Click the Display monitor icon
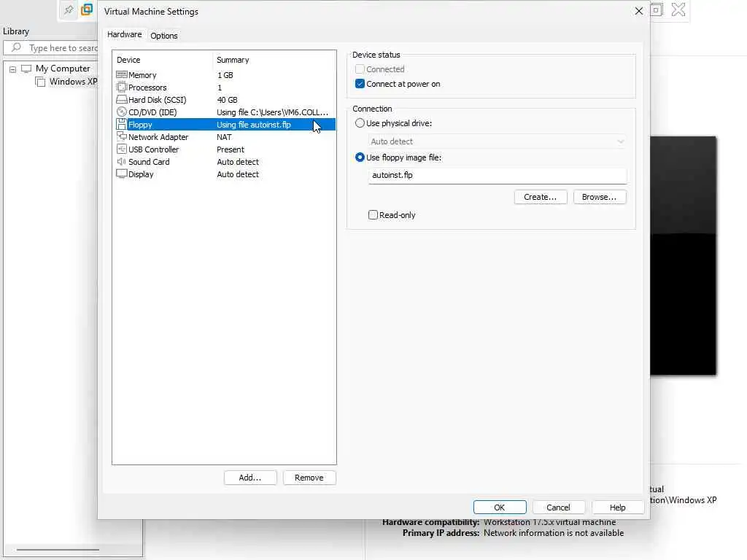The width and height of the screenshot is (747, 560). [122, 174]
